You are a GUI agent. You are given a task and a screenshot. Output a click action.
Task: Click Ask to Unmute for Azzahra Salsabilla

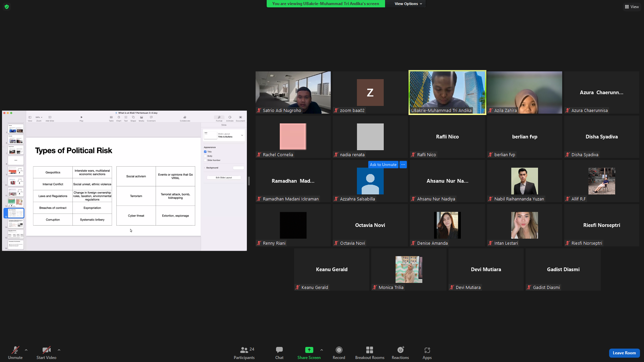tap(383, 165)
